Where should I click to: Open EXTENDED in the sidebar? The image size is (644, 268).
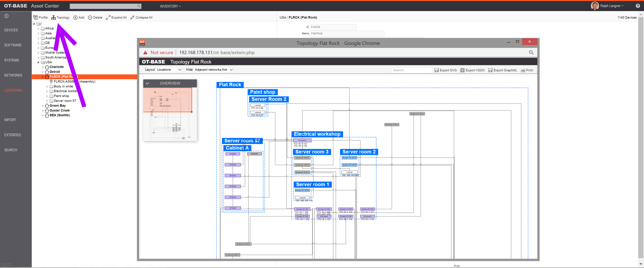coord(13,135)
